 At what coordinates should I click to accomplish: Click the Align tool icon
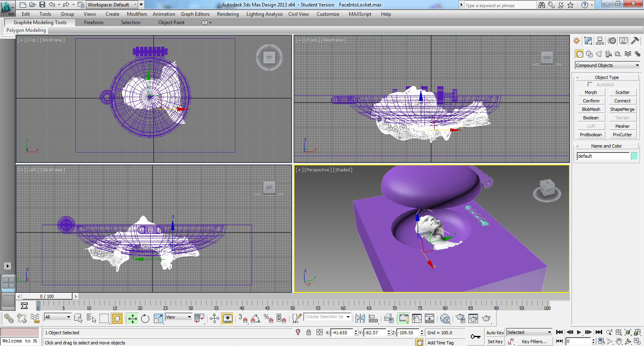coord(373,319)
